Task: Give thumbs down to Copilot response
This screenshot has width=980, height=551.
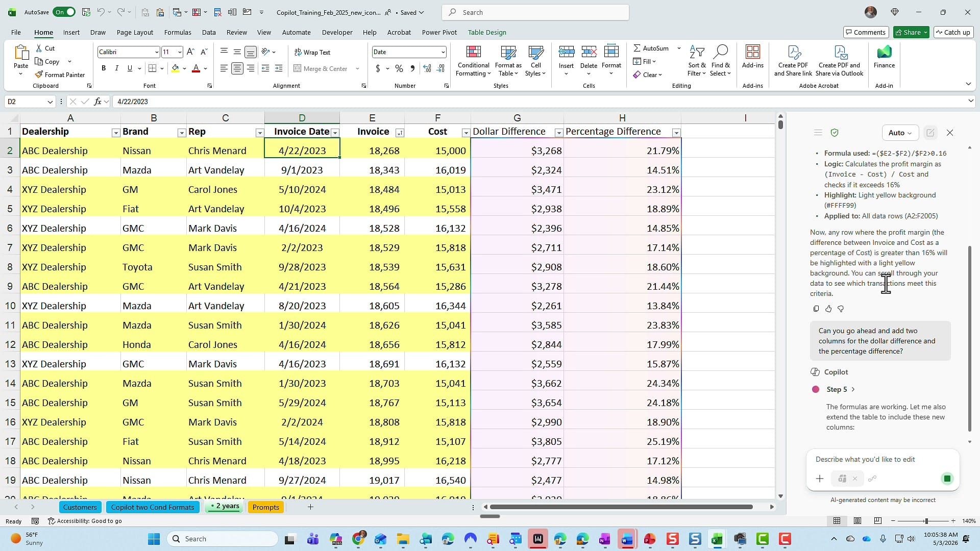Action: 841,309
